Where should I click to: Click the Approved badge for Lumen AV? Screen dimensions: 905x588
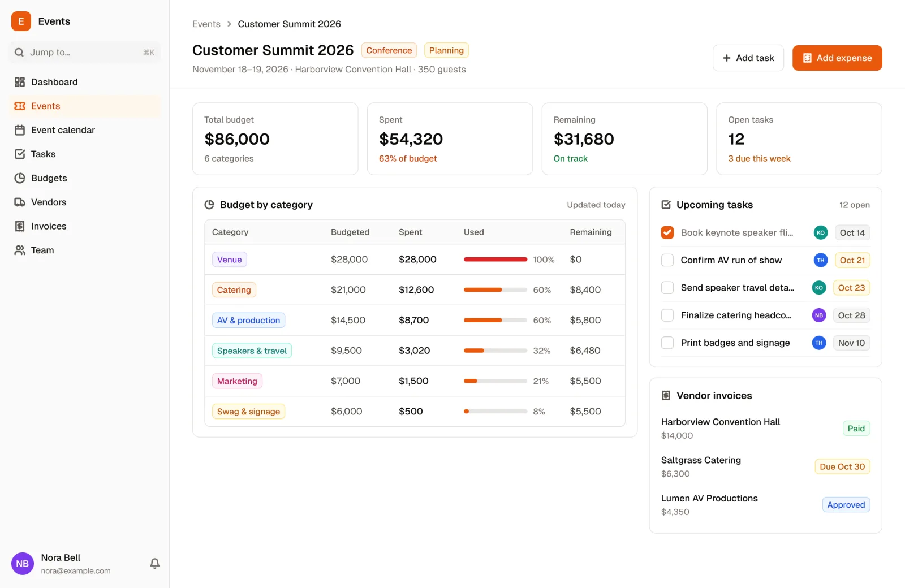846,505
